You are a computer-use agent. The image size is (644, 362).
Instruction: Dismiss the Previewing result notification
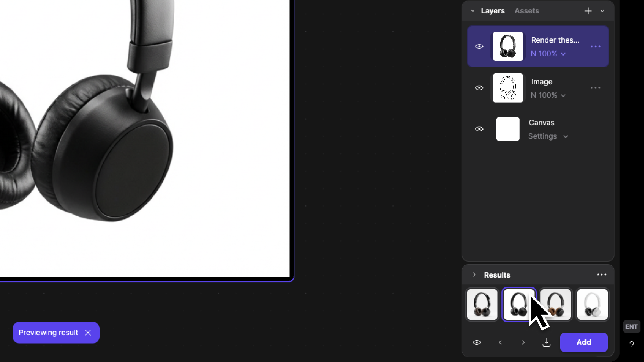coord(88,333)
